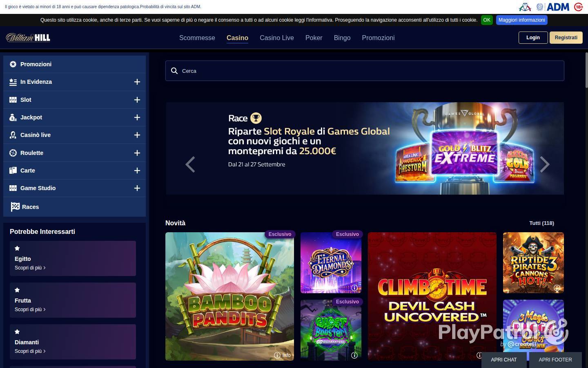Go to next banner slide
588x368 pixels.
pyautogui.click(x=545, y=164)
